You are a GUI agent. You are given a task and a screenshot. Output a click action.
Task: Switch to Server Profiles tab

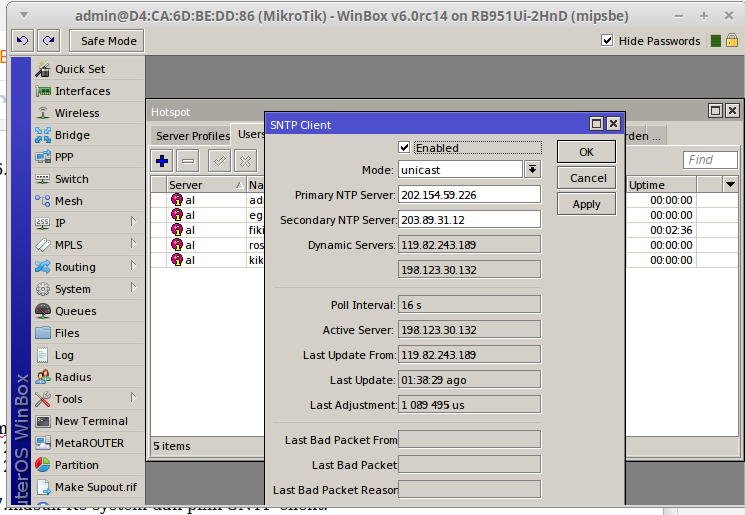click(193, 136)
